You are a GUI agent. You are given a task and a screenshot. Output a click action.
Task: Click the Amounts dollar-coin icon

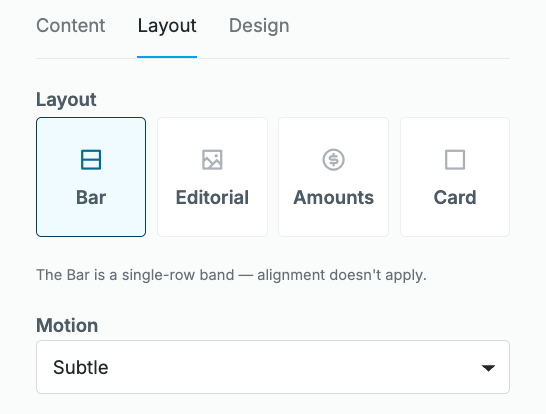point(333,160)
